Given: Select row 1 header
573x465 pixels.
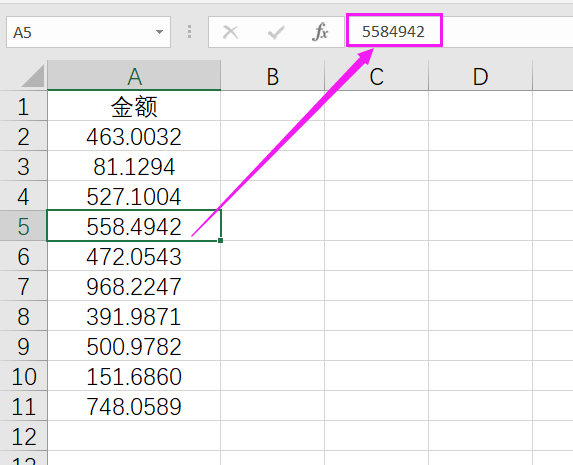Looking at the screenshot, I should (23, 106).
